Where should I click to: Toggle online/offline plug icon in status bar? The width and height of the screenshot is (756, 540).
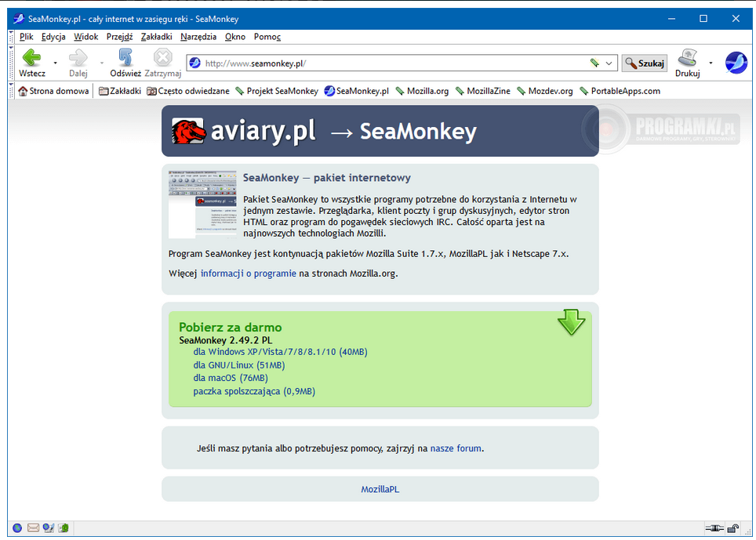[x=714, y=528]
